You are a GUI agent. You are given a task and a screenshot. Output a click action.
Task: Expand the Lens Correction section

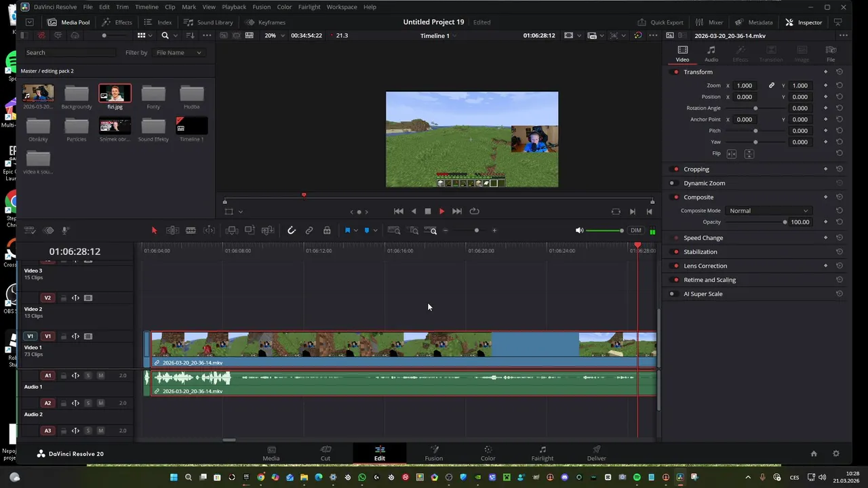[x=705, y=266]
